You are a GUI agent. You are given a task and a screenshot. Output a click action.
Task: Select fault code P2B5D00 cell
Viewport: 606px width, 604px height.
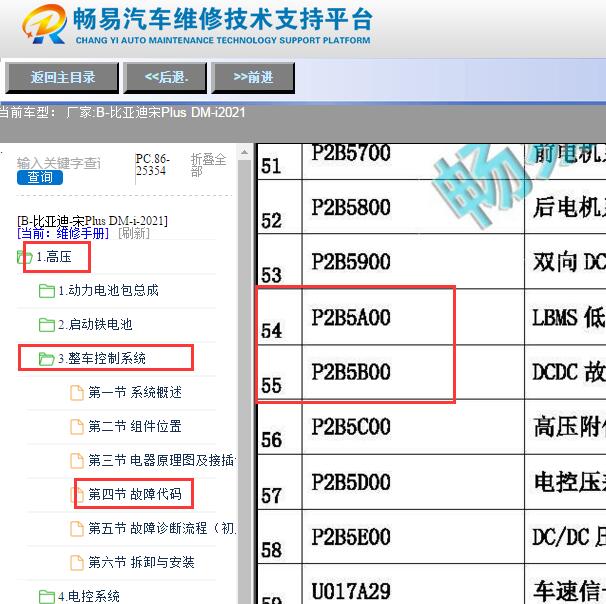pos(413,482)
